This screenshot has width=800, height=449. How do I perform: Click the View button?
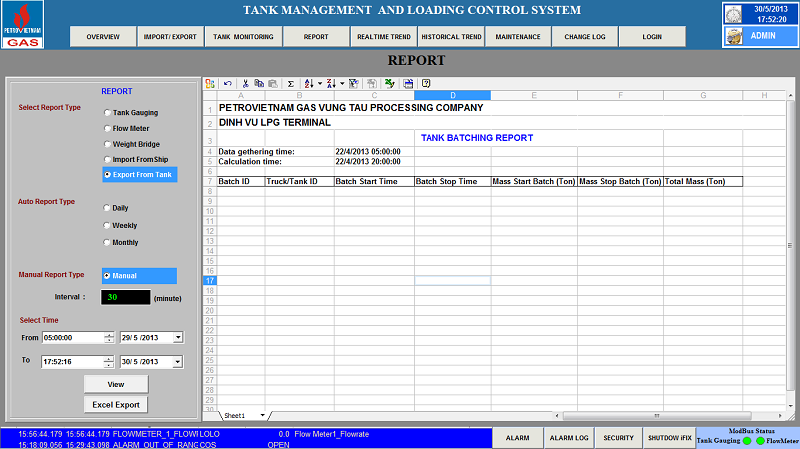pyautogui.click(x=116, y=384)
